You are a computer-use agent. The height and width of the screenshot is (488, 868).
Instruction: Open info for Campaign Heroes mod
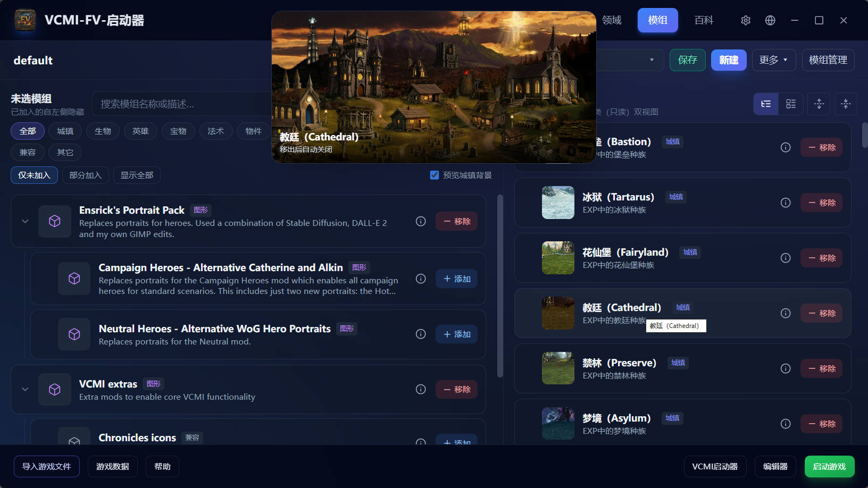pyautogui.click(x=421, y=279)
